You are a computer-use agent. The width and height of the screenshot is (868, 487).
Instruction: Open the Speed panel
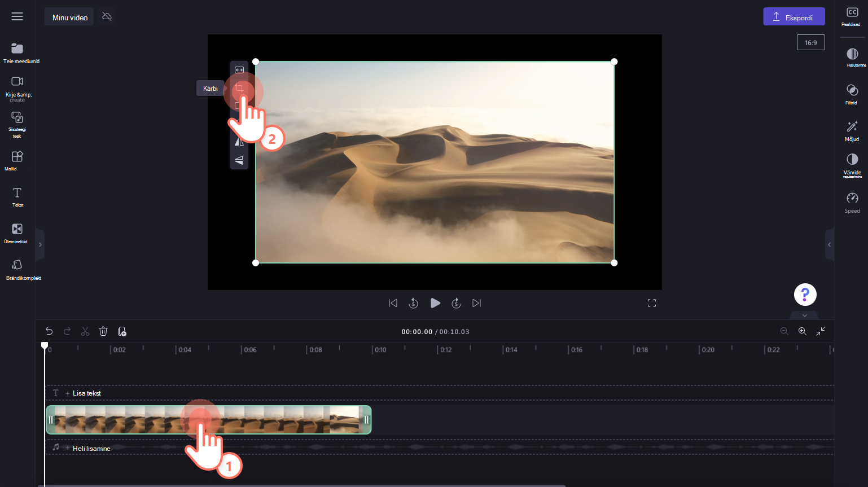tap(852, 203)
